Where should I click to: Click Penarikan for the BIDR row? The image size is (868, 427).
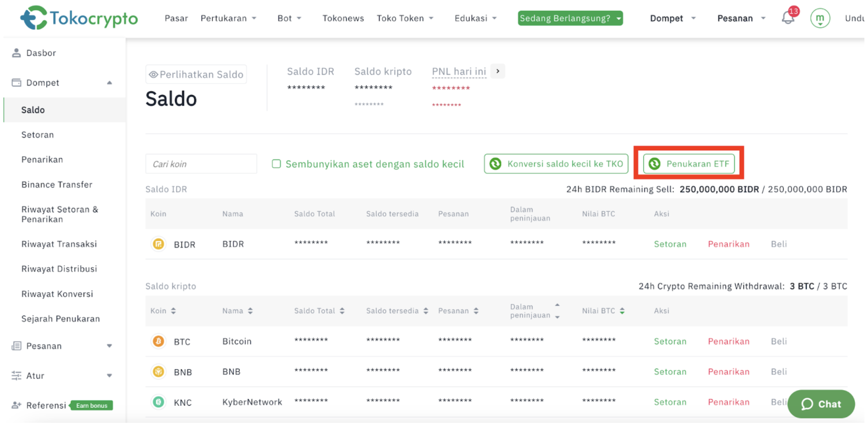(729, 244)
